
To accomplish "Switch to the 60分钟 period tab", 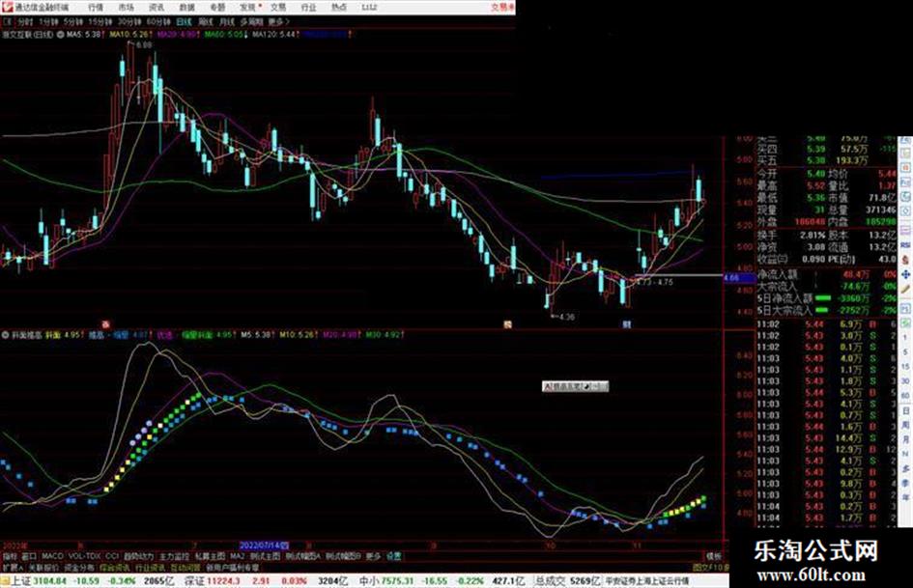I will click(x=158, y=21).
